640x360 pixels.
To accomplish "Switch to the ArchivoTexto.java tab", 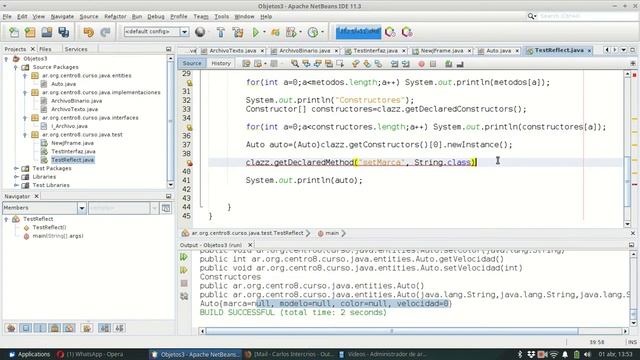I will (232, 51).
